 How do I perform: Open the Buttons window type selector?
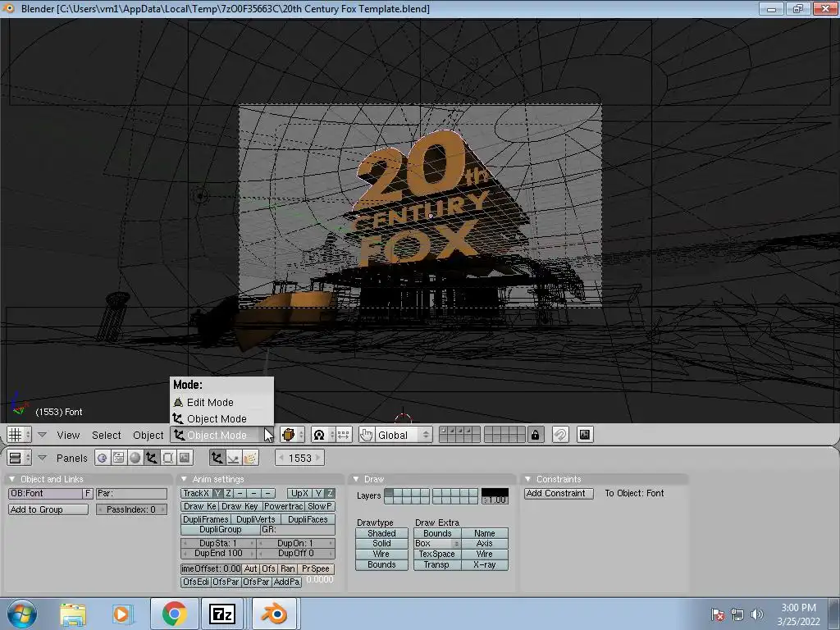point(20,458)
